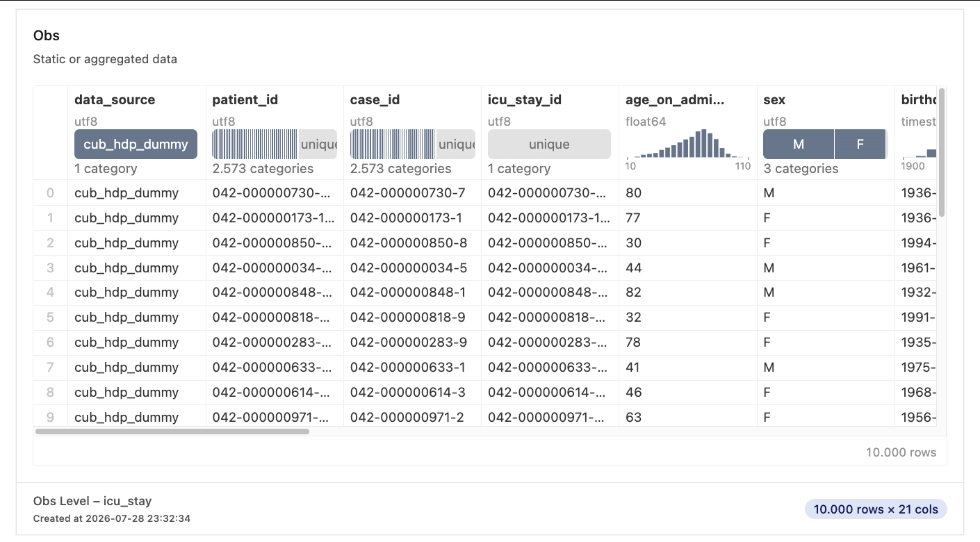This screenshot has width=980, height=542.
Task: Click the vertical scrollbar of the table
Action: click(942, 151)
